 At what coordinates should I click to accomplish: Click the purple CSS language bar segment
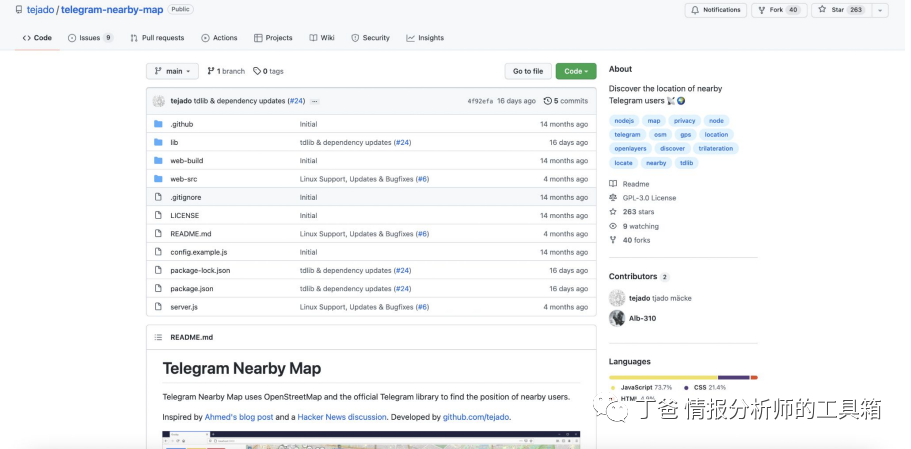click(734, 378)
